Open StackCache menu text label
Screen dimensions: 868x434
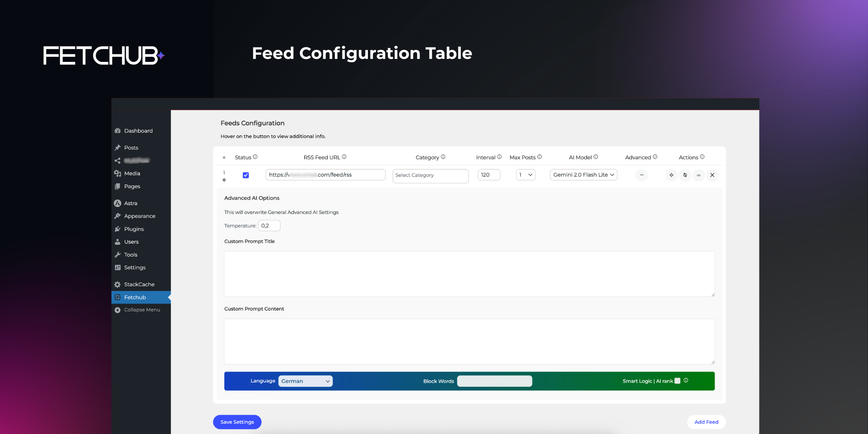[139, 284]
